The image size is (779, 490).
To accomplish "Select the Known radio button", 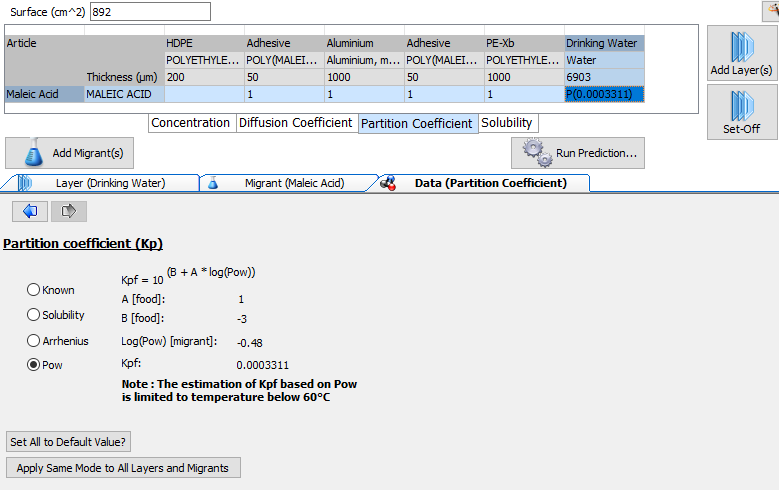I will [34, 290].
